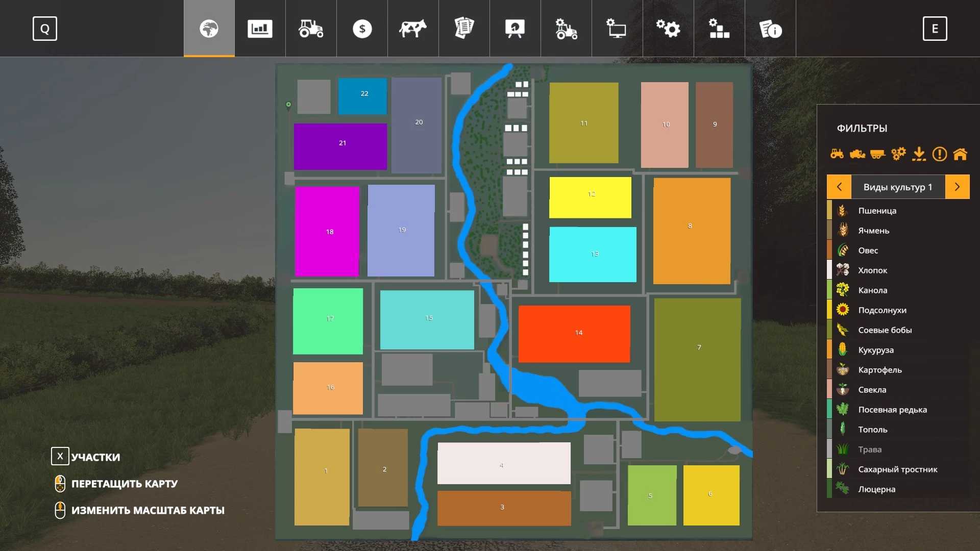The image size is (980, 551).
Task: Open the help info documents icon
Action: (x=770, y=29)
